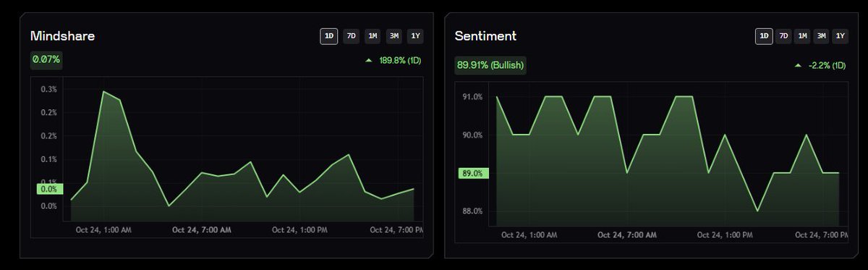Click the up-arrow icon beside -2.2%
This screenshot has width=868, height=270.
(x=798, y=65)
